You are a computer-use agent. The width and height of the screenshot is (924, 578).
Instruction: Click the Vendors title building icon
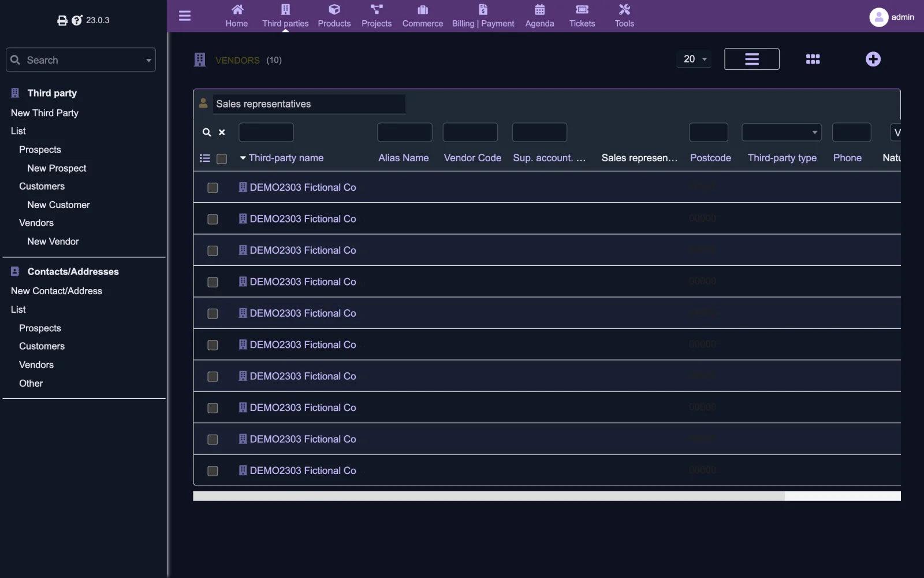(x=200, y=60)
